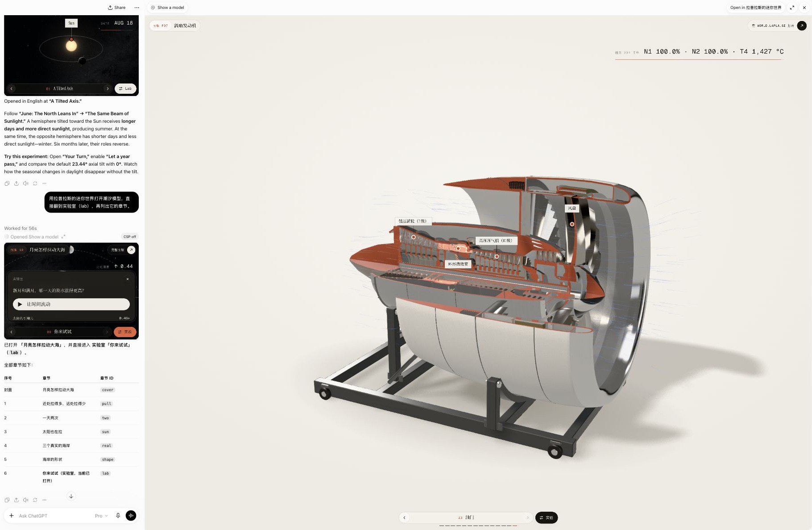Go to next chapter in engine viewer
The image size is (812, 530).
528,517
